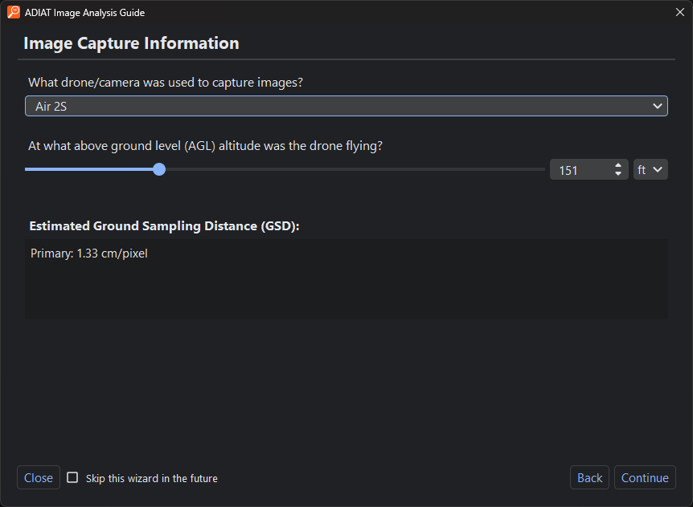The height and width of the screenshot is (507, 693).
Task: Click the altitude slider handle
Action: [159, 170]
